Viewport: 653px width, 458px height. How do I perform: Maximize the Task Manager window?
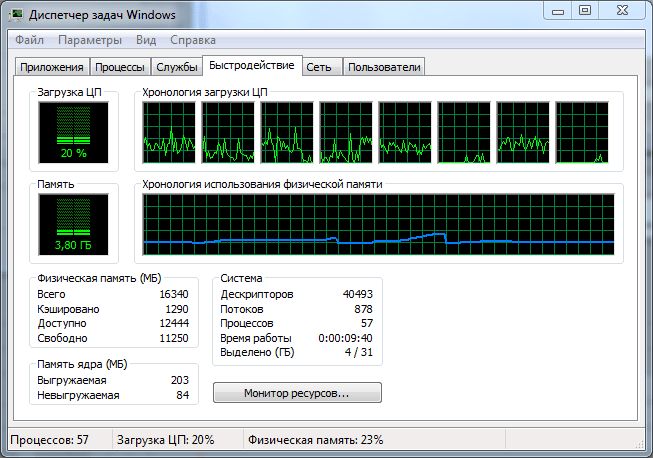pyautogui.click(x=585, y=10)
